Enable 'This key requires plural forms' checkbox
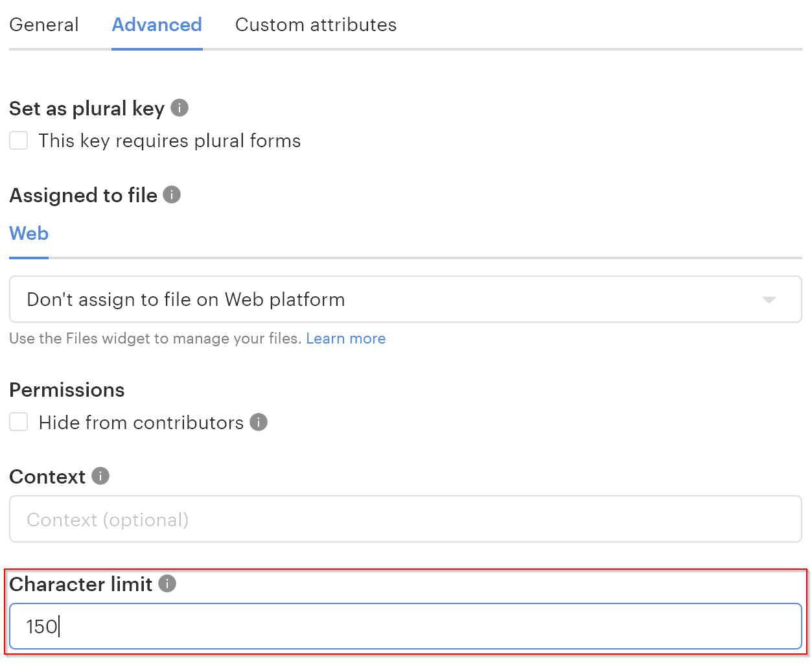812x667 pixels. point(18,141)
